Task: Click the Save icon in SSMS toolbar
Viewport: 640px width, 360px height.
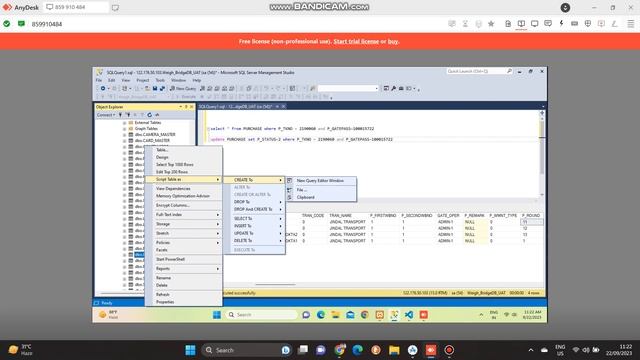Action: [155, 89]
